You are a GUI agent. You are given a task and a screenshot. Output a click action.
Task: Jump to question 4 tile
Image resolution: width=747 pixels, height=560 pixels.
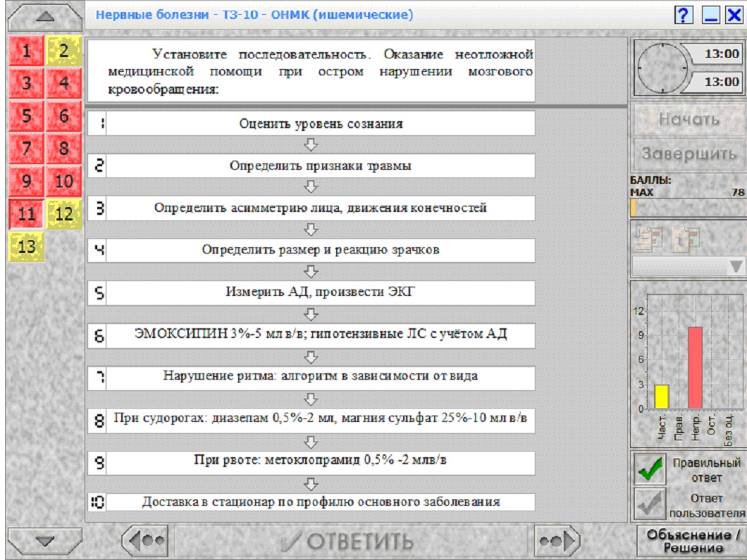click(64, 83)
